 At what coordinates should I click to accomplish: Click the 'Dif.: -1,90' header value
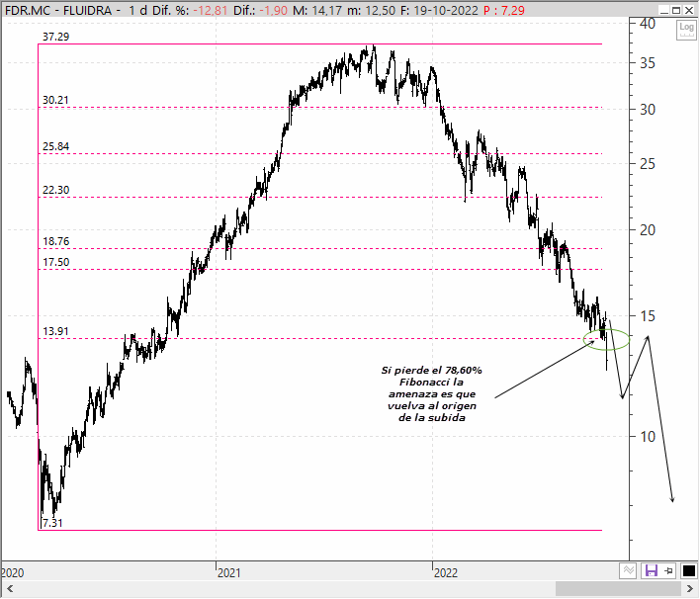[x=261, y=10]
